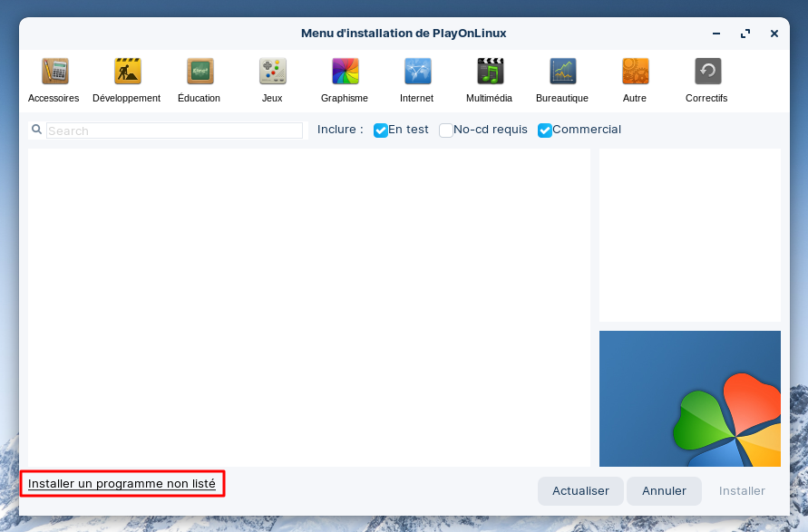
Task: Focus the Search input field
Action: [174, 131]
